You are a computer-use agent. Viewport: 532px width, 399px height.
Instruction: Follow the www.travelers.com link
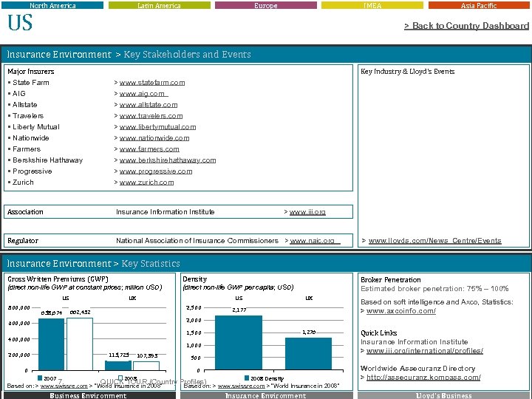(151, 116)
